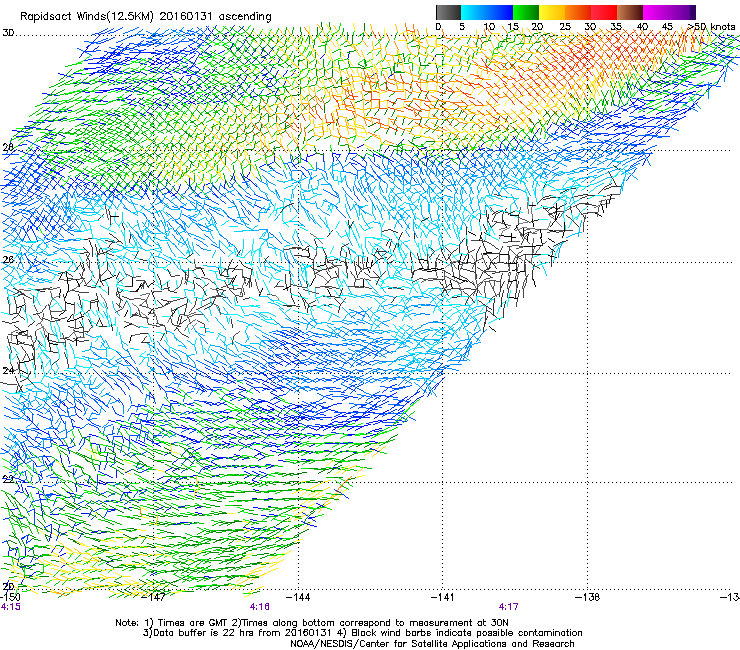Click the green 15-20 knots legend swatch
Viewport: 740px width, 650px height.
tap(526, 12)
